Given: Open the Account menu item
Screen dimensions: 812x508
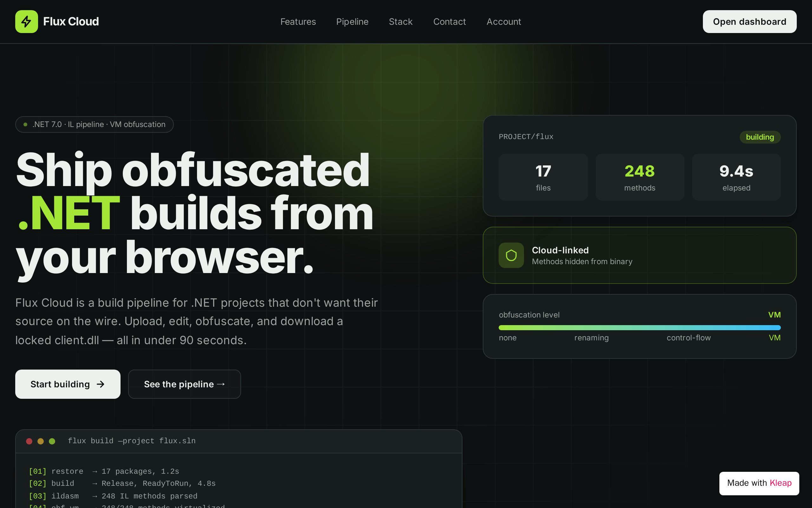Looking at the screenshot, I should click(x=504, y=22).
